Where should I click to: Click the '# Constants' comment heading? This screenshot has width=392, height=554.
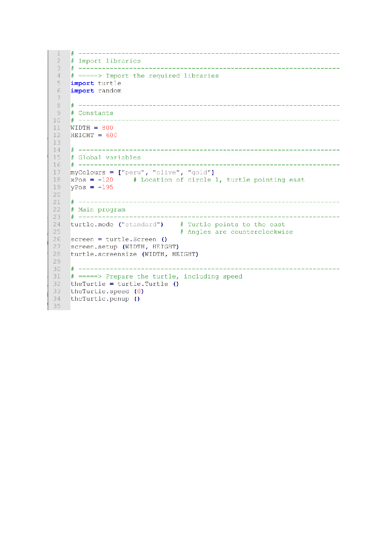[x=92, y=113]
